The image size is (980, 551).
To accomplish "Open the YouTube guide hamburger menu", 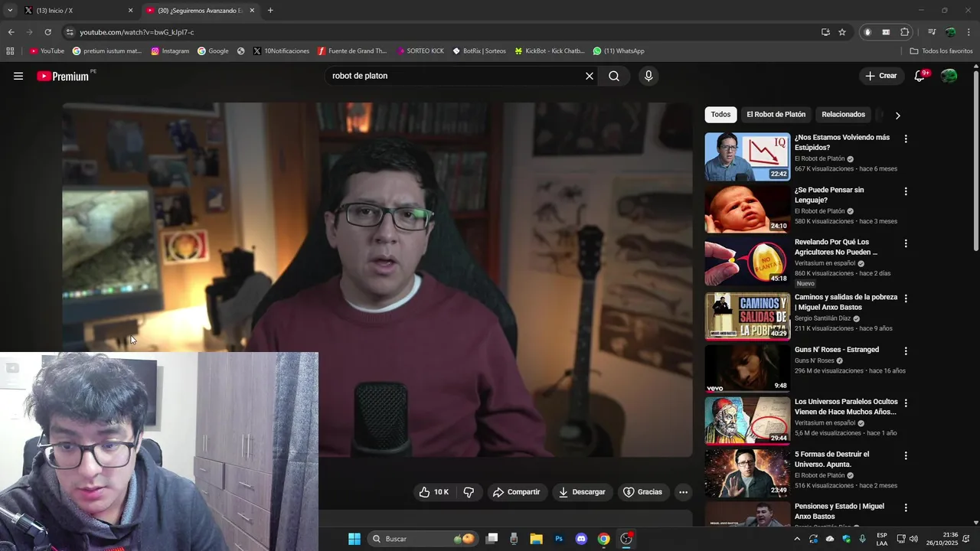I will coord(18,76).
